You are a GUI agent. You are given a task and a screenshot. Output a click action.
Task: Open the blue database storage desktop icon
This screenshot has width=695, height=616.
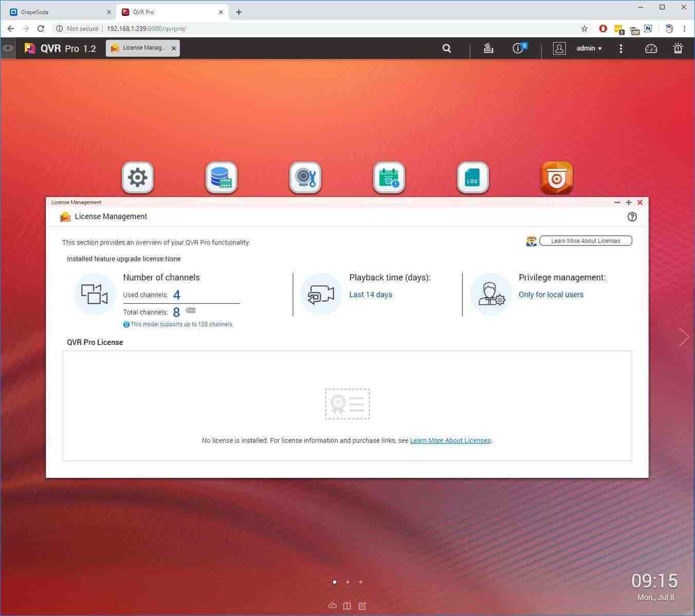(x=221, y=178)
